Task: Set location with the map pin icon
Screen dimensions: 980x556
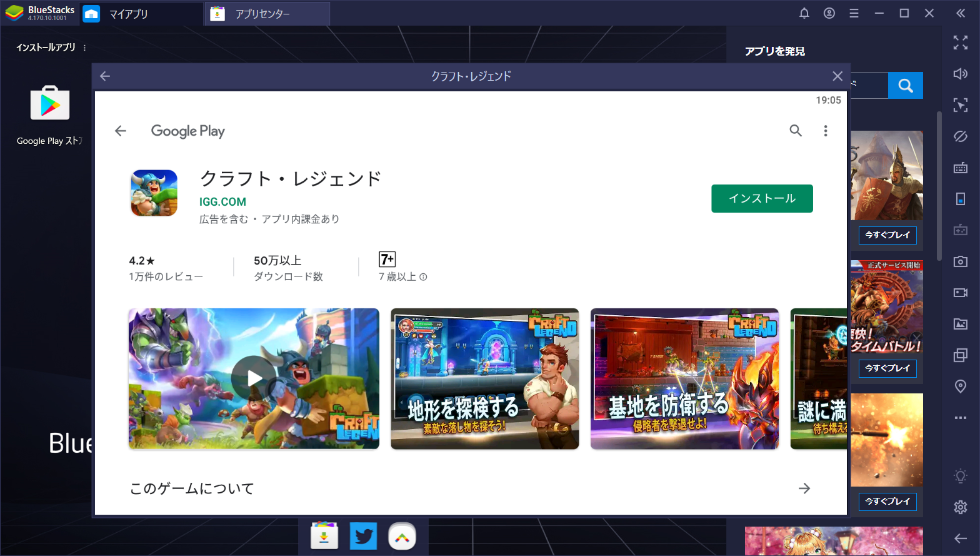Action: coord(961,387)
